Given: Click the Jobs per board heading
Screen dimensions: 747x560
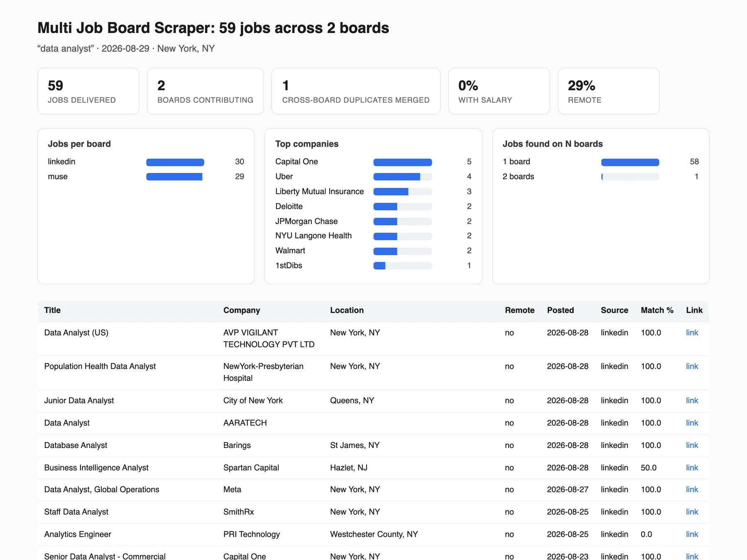Looking at the screenshot, I should click(x=79, y=144).
